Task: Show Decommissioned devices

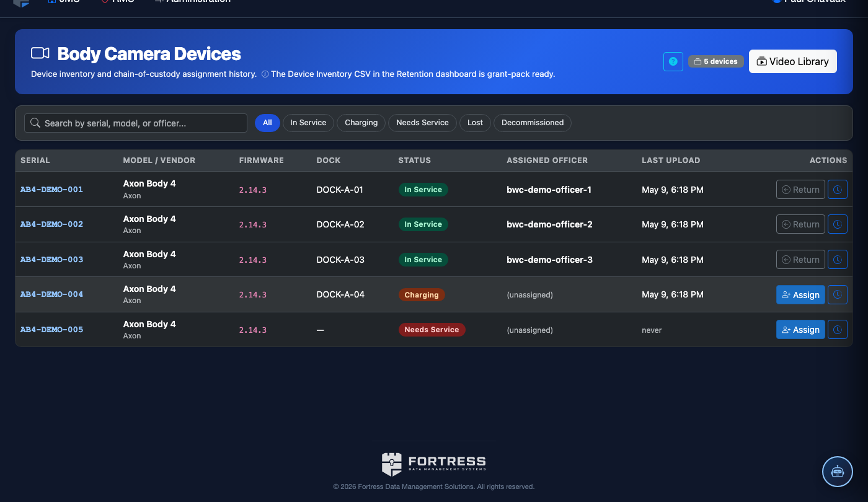Action: (533, 123)
